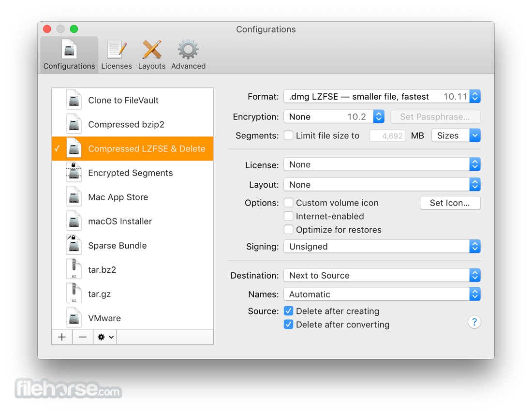Select the macOS Installer configuration
The image size is (532, 413).
pos(133,221)
